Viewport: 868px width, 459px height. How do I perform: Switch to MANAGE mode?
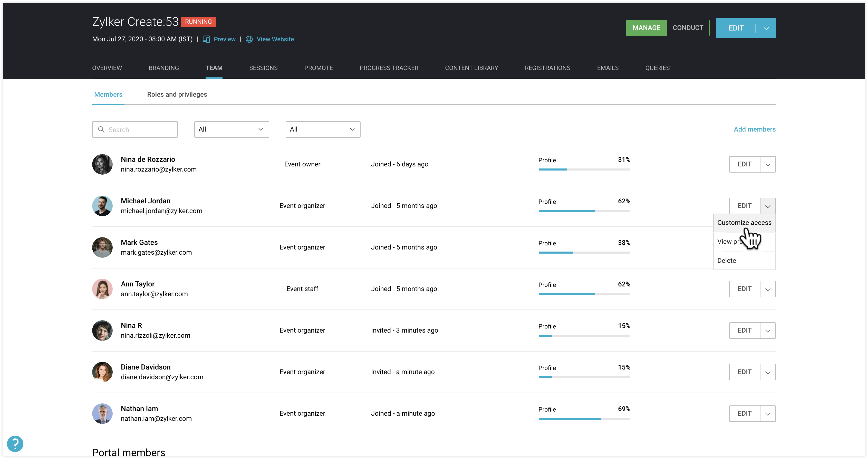[646, 28]
